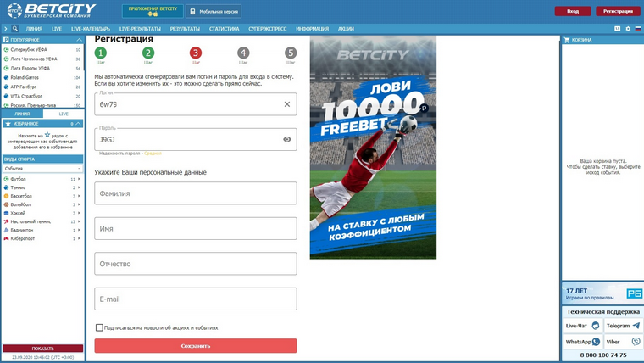Image resolution: width=644 pixels, height=363 pixels.
Task: Clear the Логин field with X
Action: [287, 104]
